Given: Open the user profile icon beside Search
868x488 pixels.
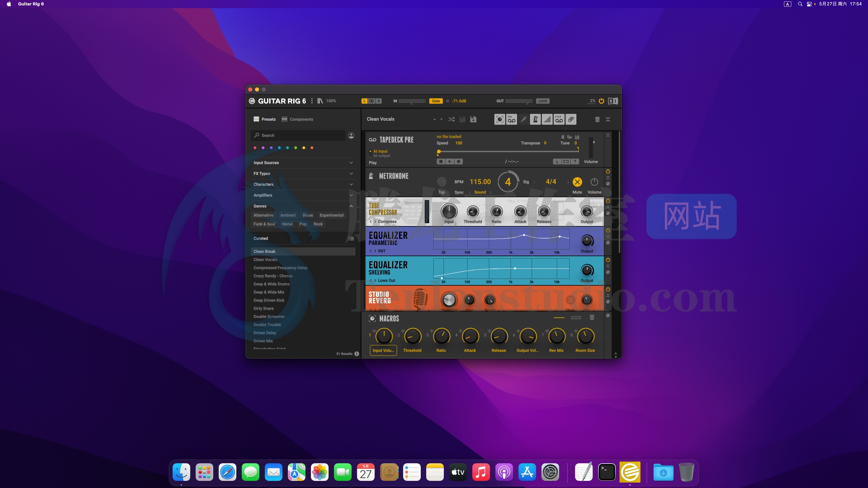Looking at the screenshot, I should point(351,136).
